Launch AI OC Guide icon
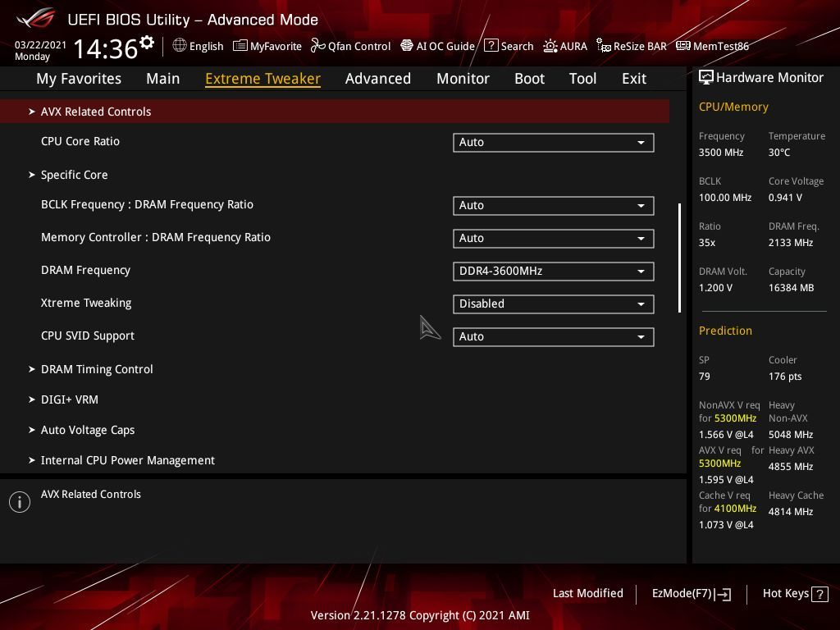This screenshot has width=840, height=630. coord(407,46)
